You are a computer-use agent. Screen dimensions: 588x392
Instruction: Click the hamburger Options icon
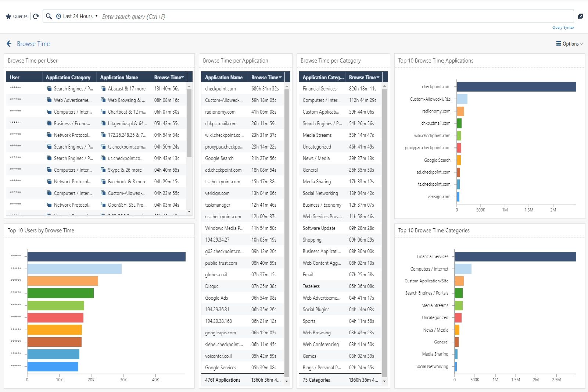(x=558, y=44)
